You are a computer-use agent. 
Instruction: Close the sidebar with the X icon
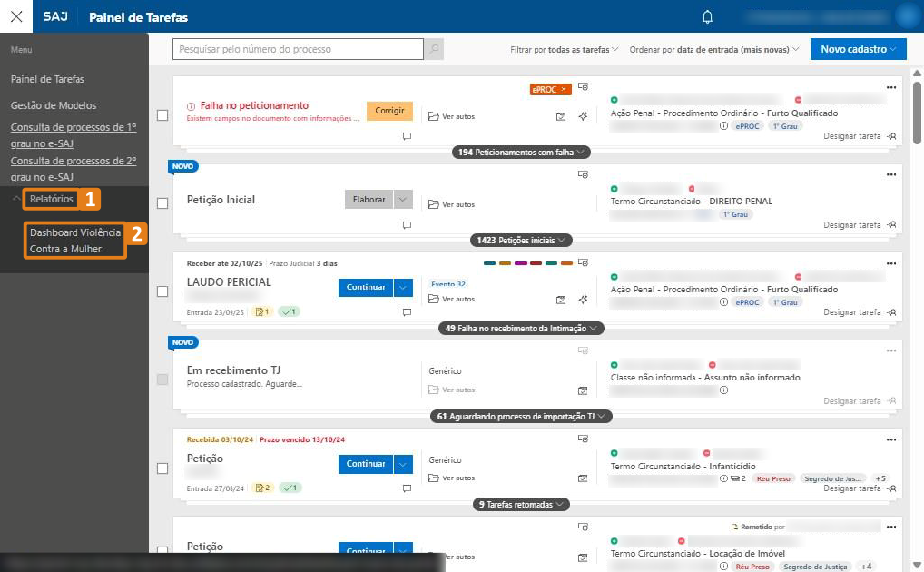[15, 15]
